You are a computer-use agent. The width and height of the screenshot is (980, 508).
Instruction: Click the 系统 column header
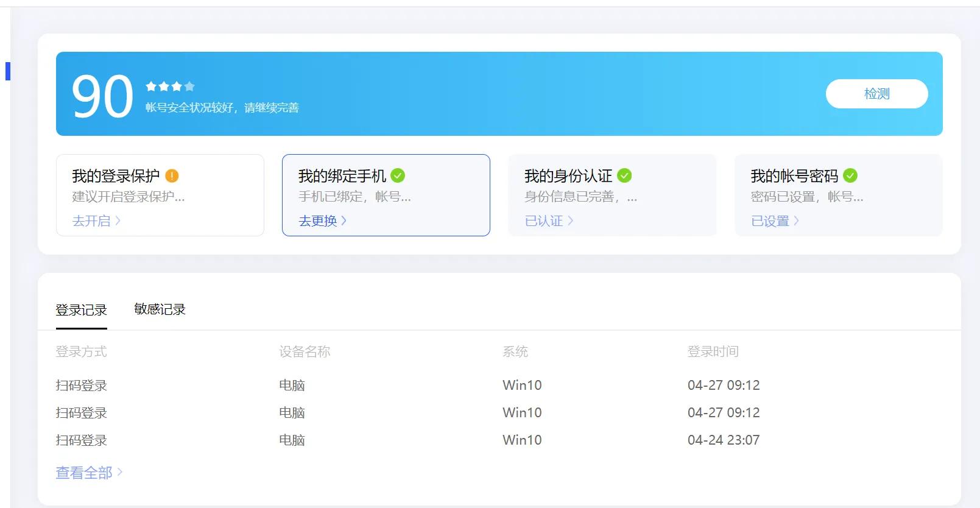(x=515, y=351)
